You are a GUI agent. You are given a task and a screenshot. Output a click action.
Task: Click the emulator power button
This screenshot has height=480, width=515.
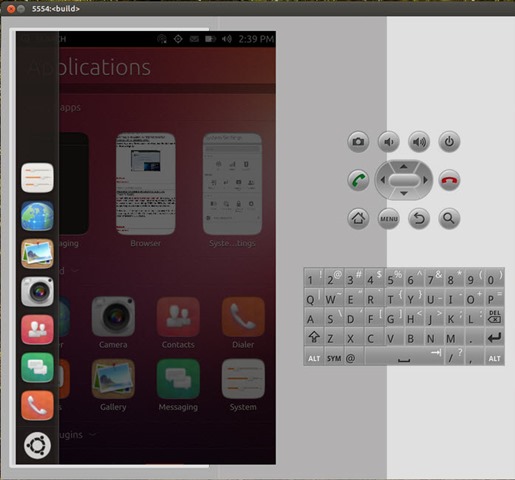click(449, 142)
